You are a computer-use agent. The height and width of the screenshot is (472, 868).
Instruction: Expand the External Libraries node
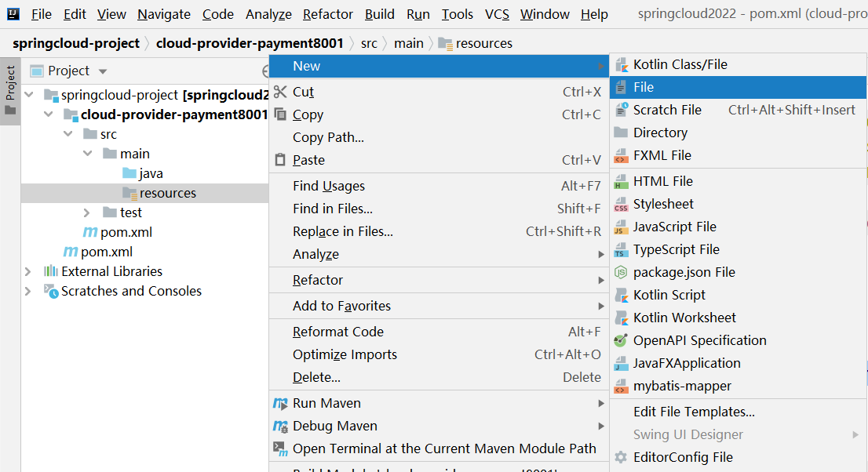click(27, 272)
